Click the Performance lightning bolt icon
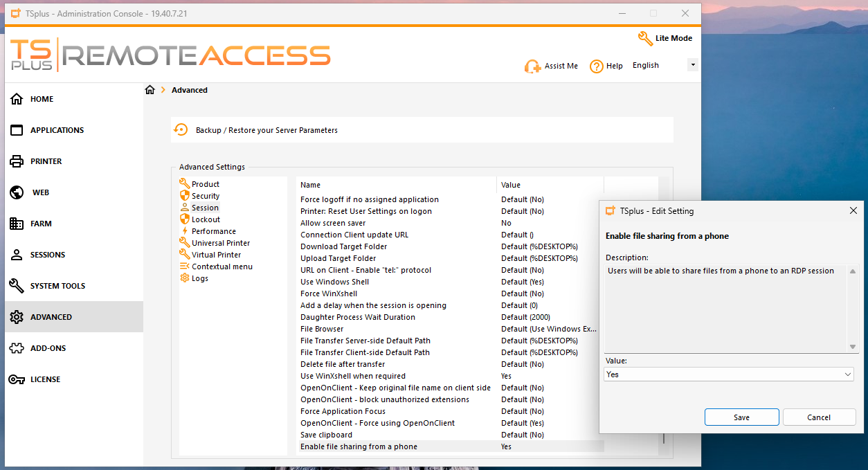868x470 pixels. click(184, 231)
